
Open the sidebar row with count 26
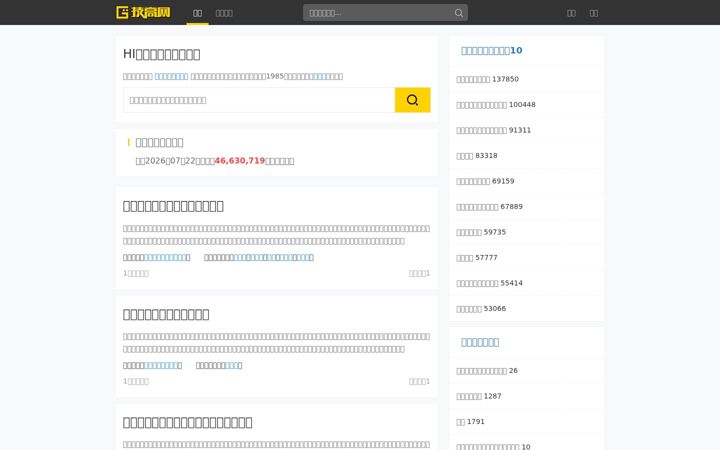click(x=526, y=371)
